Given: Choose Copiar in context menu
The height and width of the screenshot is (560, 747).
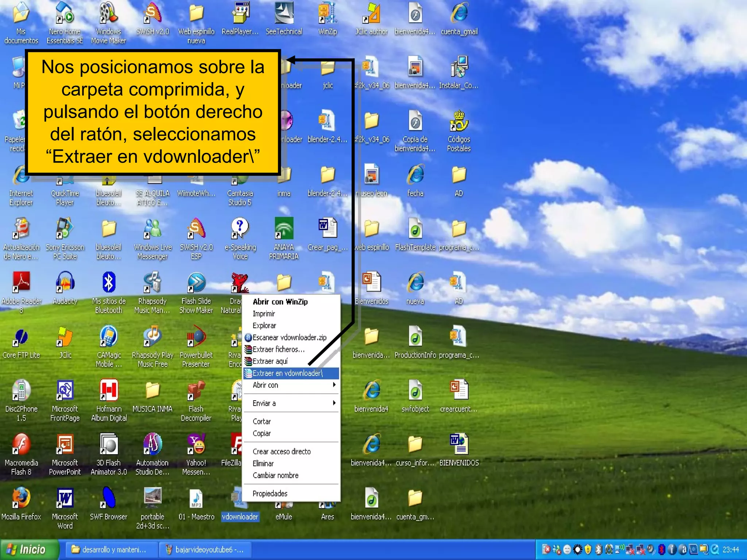Looking at the screenshot, I should point(291,433).
